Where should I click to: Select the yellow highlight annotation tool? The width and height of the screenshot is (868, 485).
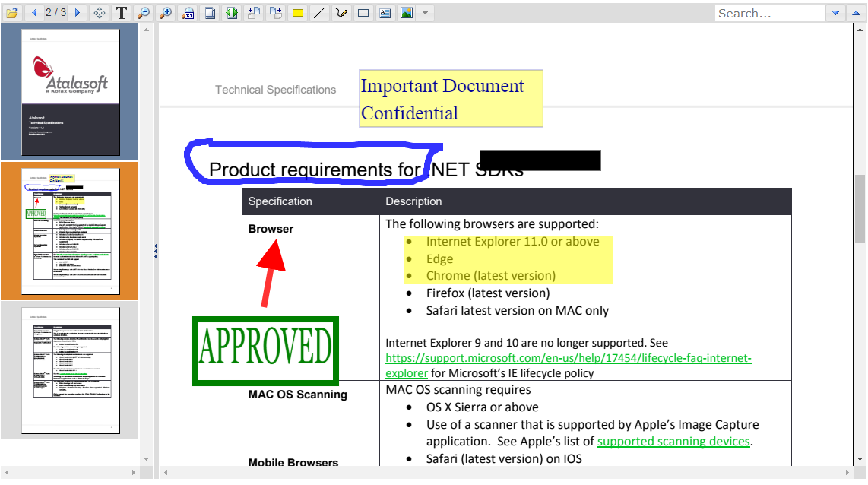pos(298,13)
